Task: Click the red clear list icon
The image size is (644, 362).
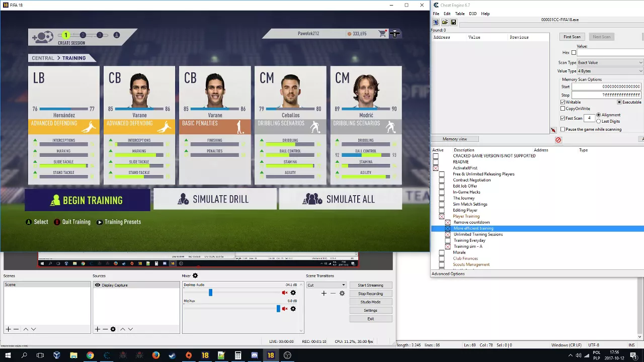Action: click(x=558, y=140)
